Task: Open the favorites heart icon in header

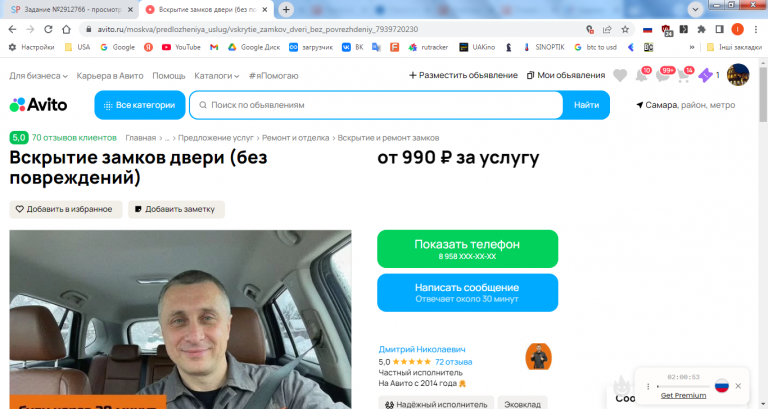Action: point(620,75)
